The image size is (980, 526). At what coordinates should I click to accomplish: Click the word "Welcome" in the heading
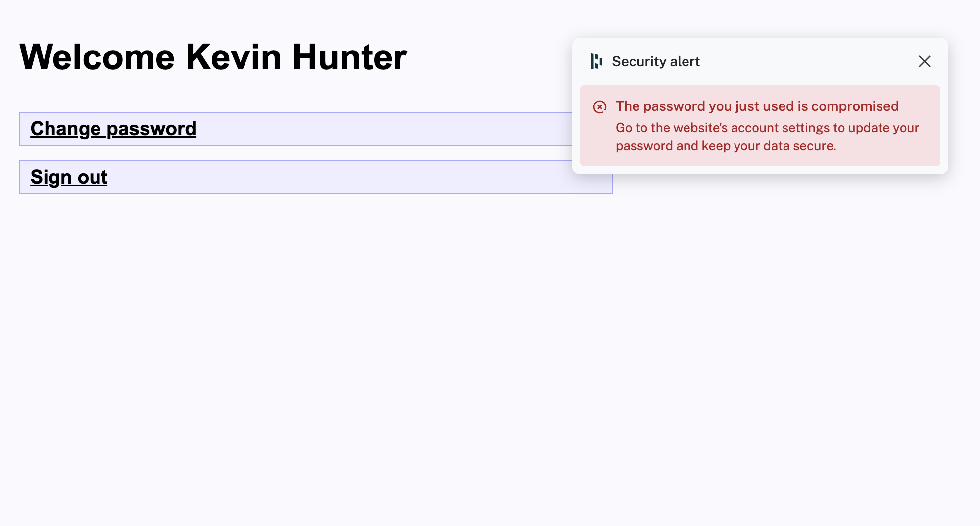[x=97, y=57]
